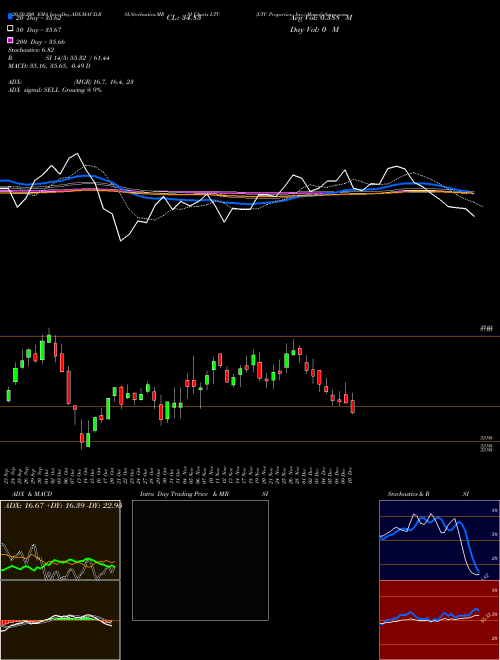The height and width of the screenshot is (660, 500).
Task: Select the '200 Day - 35.66' legend label
Action: tap(40, 42)
